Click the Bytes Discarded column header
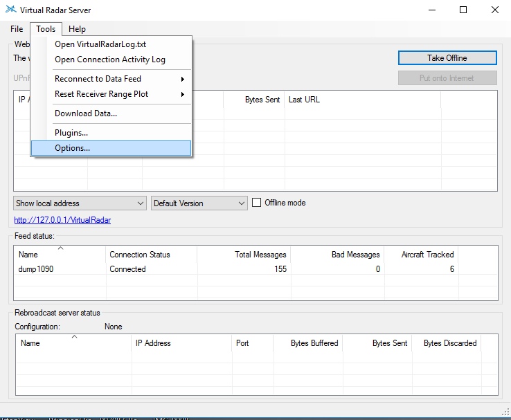Image resolution: width=511 pixels, height=420 pixels. tap(446, 343)
